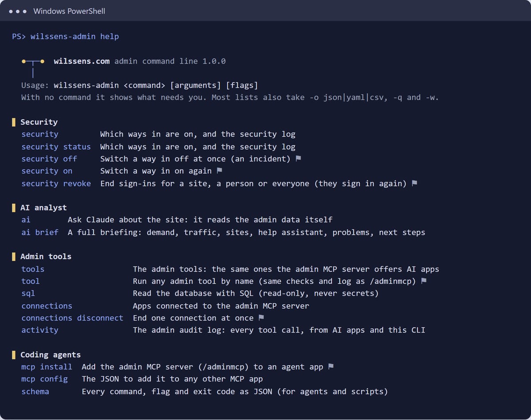This screenshot has height=420, width=531.
Task: Click the 'ai brief' command
Action: 40,232
